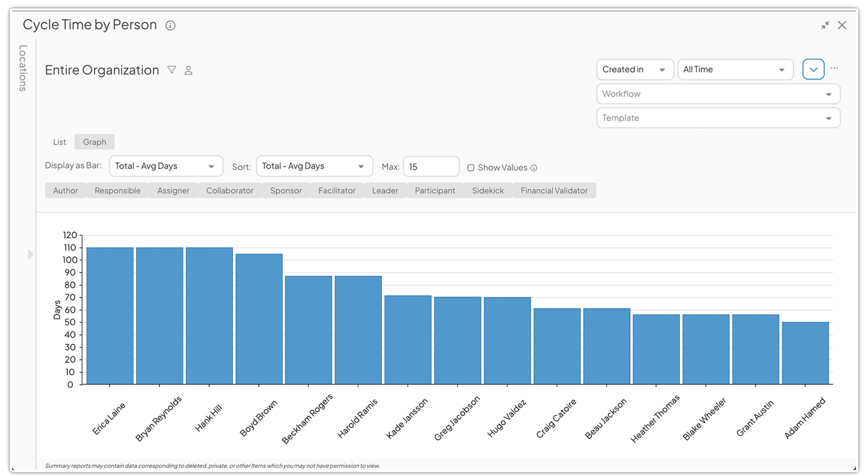Click the Entire Organization scope label
868x475 pixels.
coord(102,70)
